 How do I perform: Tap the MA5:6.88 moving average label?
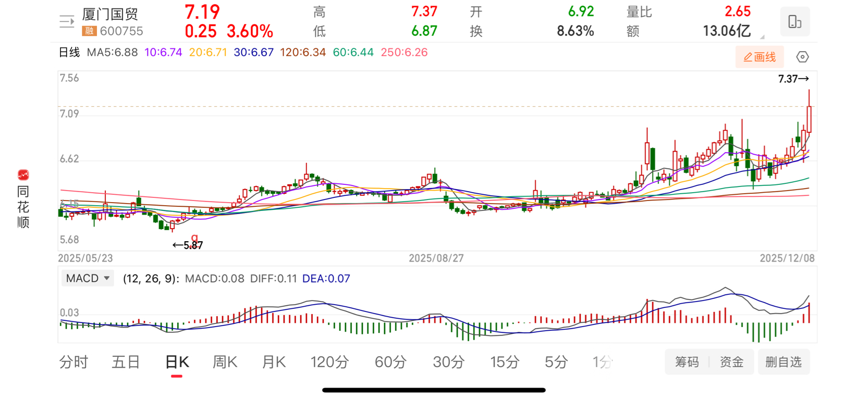[x=112, y=52]
